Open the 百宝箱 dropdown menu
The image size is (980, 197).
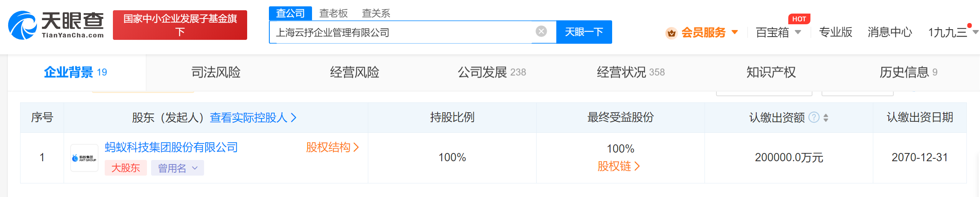(x=798, y=32)
